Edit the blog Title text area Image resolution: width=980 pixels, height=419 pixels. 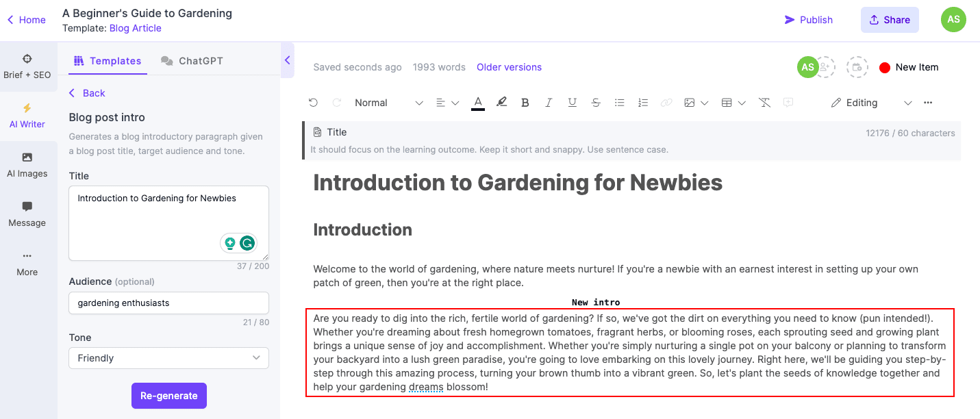(x=168, y=223)
